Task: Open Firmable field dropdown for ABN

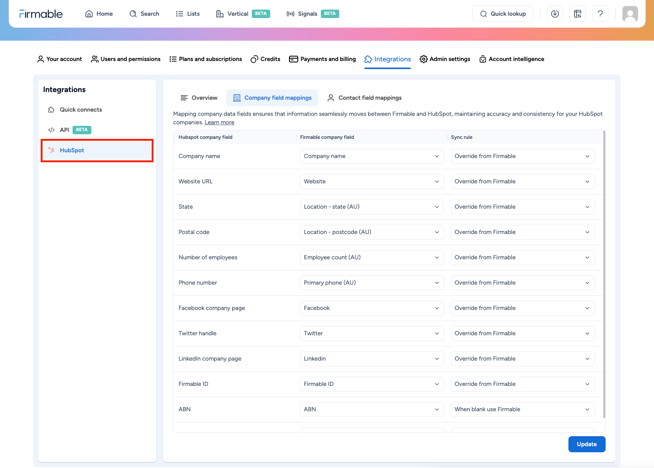Action: 371,410
